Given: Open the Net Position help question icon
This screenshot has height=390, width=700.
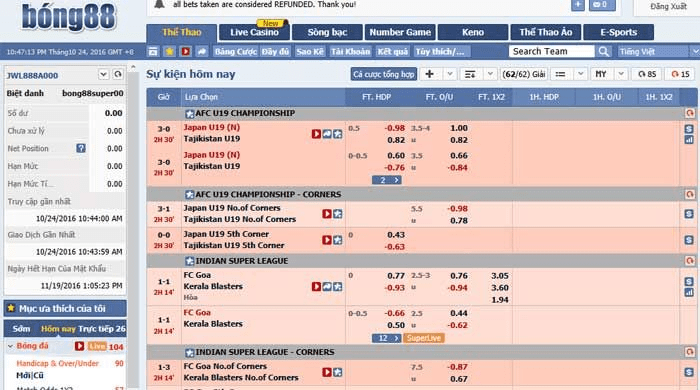Looking at the screenshot, I should 81,148.
